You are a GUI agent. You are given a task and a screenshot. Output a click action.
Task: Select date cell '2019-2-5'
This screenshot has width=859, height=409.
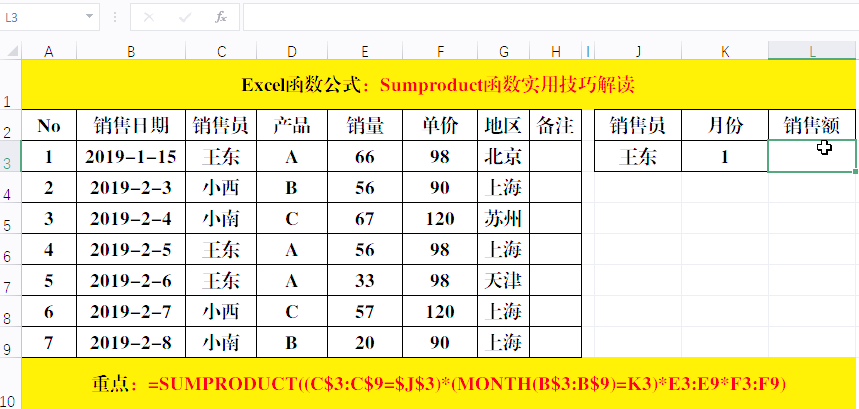131,250
